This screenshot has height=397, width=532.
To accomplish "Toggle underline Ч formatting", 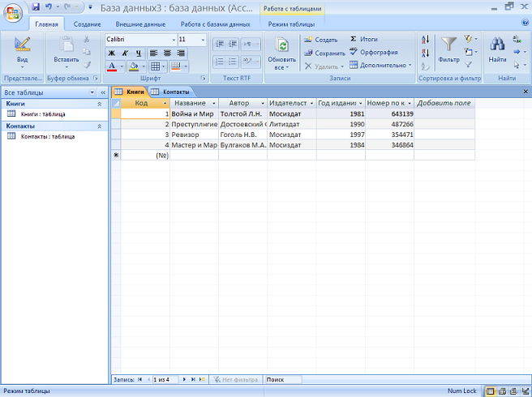I will (139, 53).
